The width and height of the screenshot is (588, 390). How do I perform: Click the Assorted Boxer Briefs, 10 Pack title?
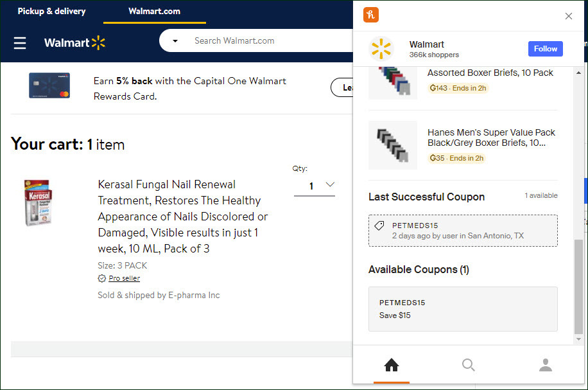(x=490, y=73)
